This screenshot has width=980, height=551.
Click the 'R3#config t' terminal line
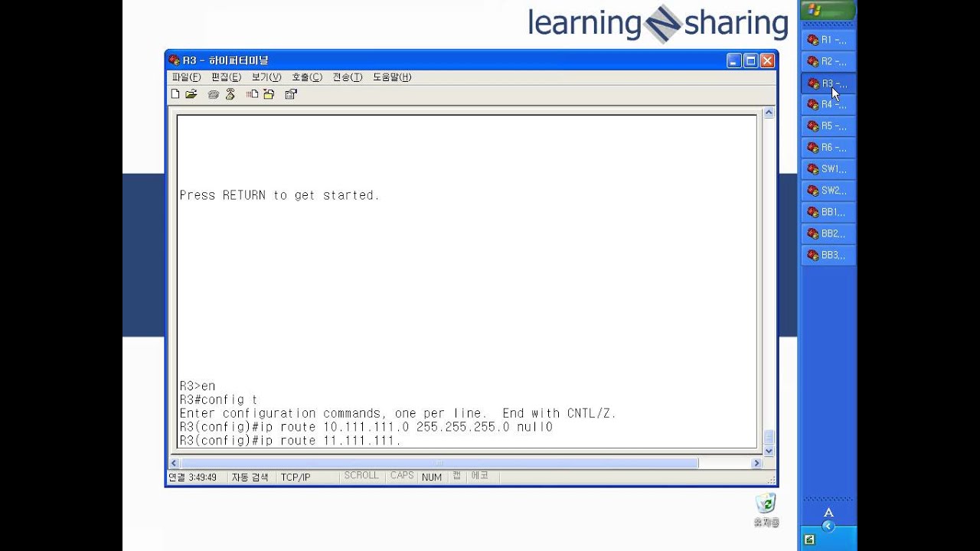(x=219, y=399)
